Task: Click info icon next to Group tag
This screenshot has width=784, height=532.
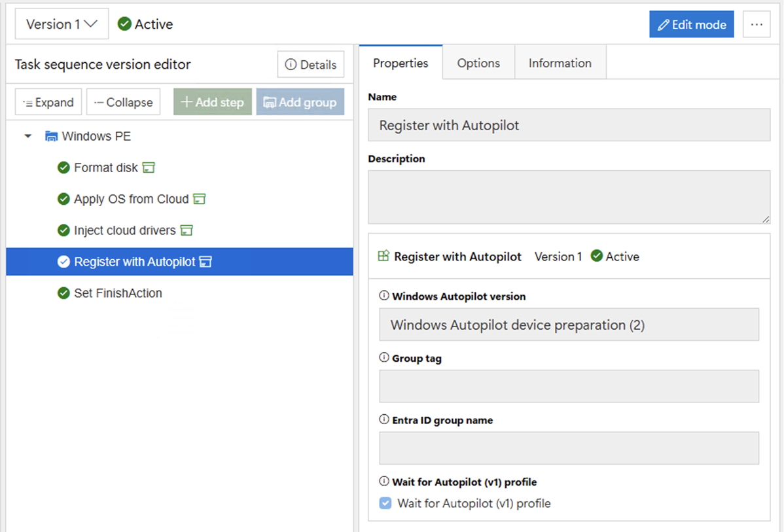Action: [x=384, y=358]
